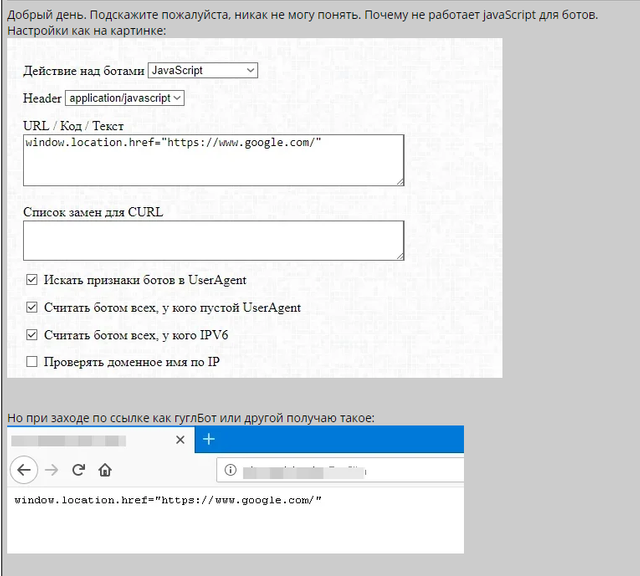Viewport: 640px width, 576px height.
Task: Enable 'Проверять доменное имя по IP' checkbox
Action: coord(32,362)
